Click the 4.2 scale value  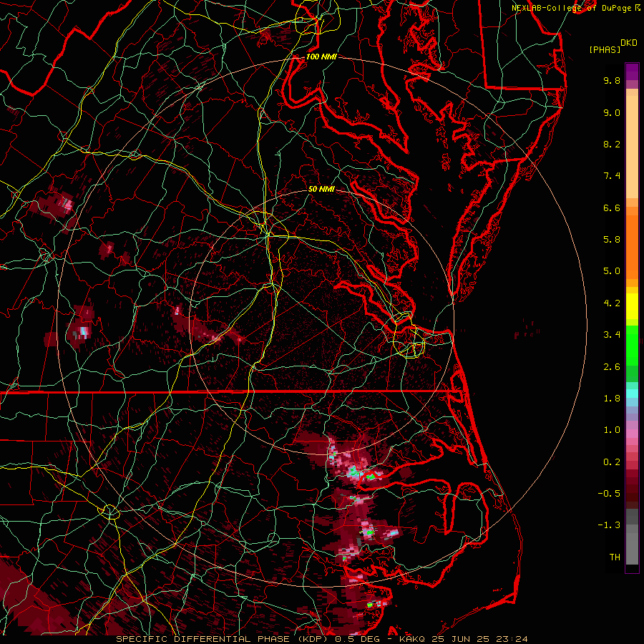(x=612, y=303)
